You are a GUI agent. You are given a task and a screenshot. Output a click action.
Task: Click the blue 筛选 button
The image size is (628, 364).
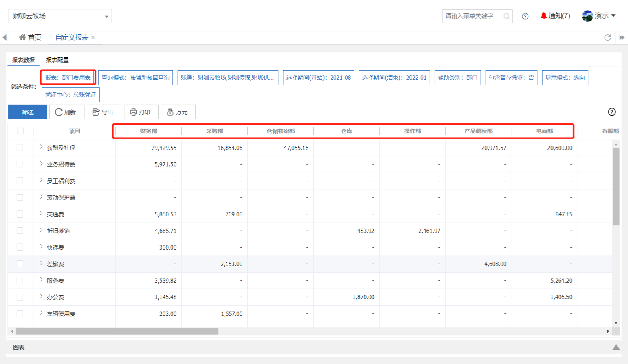tap(28, 112)
